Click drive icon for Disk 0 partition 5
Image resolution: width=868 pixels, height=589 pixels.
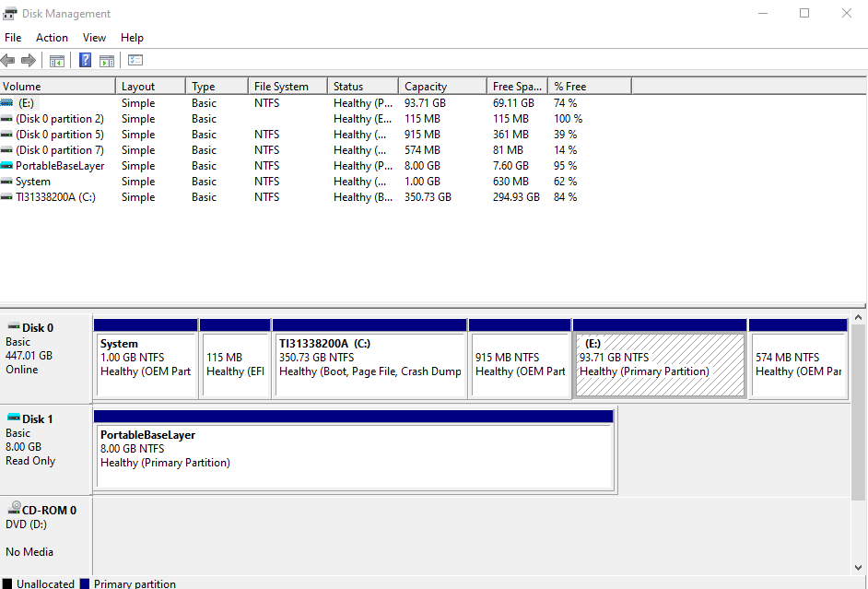pyautogui.click(x=6, y=135)
